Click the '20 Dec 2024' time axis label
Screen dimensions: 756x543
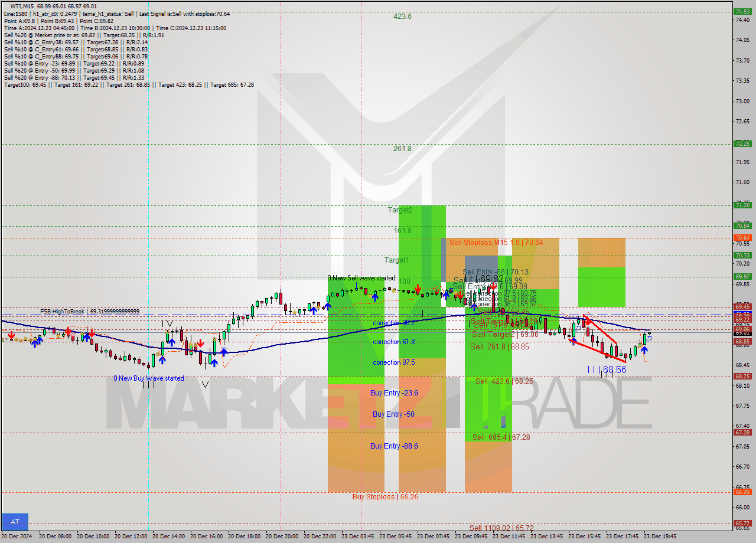coord(17,537)
